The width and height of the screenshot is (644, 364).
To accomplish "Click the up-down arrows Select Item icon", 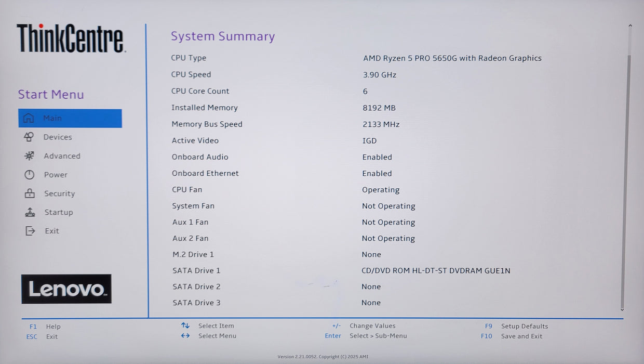I will pyautogui.click(x=185, y=326).
